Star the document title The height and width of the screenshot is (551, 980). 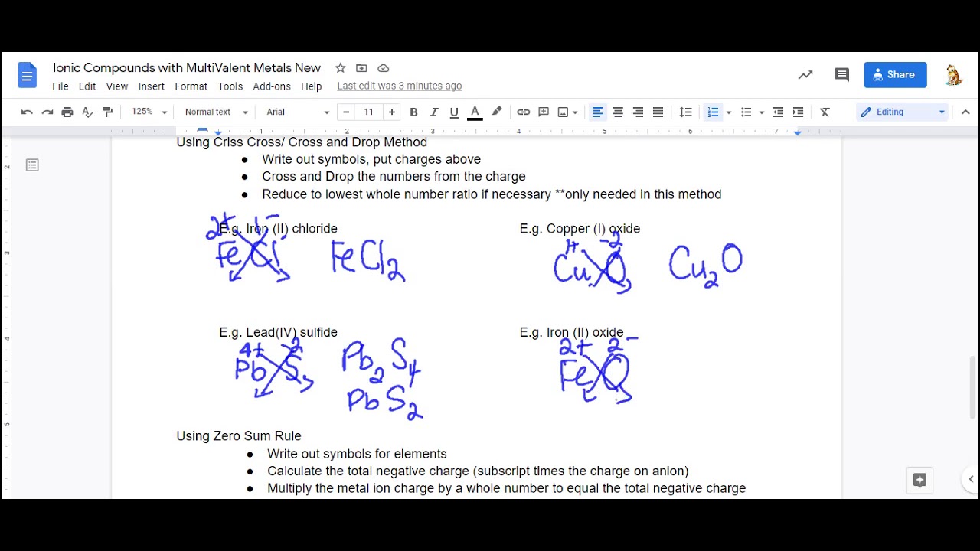(341, 68)
